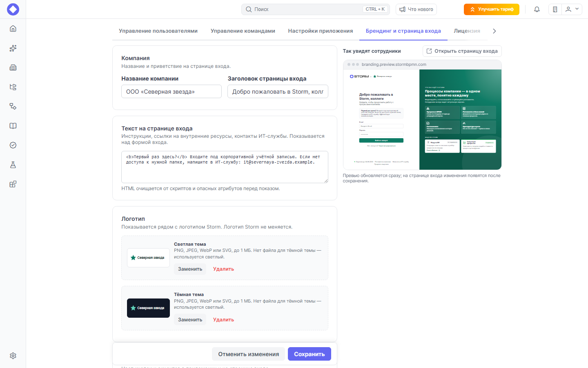Click the light theme logo thumbnail
This screenshot has width=588, height=368.
pyautogui.click(x=148, y=258)
